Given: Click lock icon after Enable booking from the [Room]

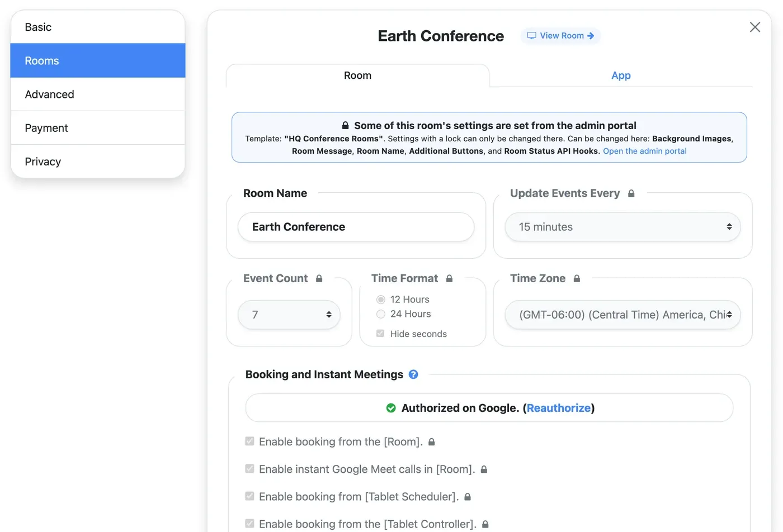Looking at the screenshot, I should point(431,442).
